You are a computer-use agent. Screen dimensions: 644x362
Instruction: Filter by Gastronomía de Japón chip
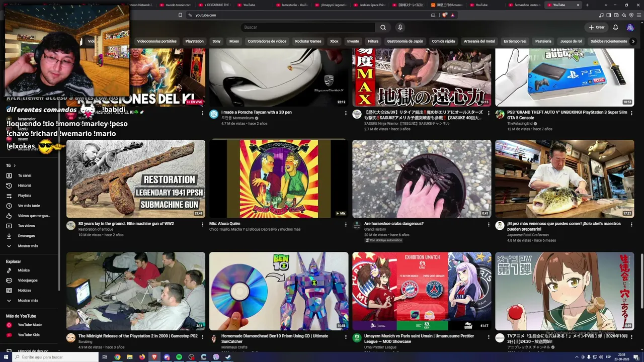point(405,41)
